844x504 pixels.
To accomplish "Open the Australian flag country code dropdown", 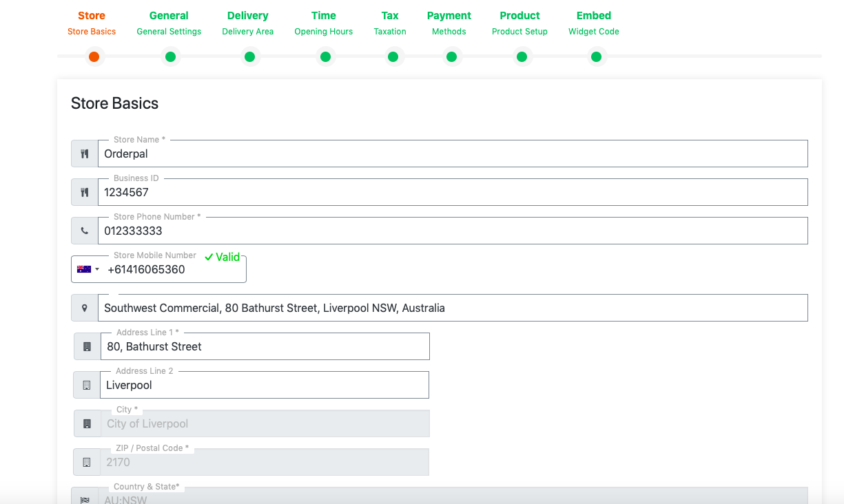I will click(88, 269).
